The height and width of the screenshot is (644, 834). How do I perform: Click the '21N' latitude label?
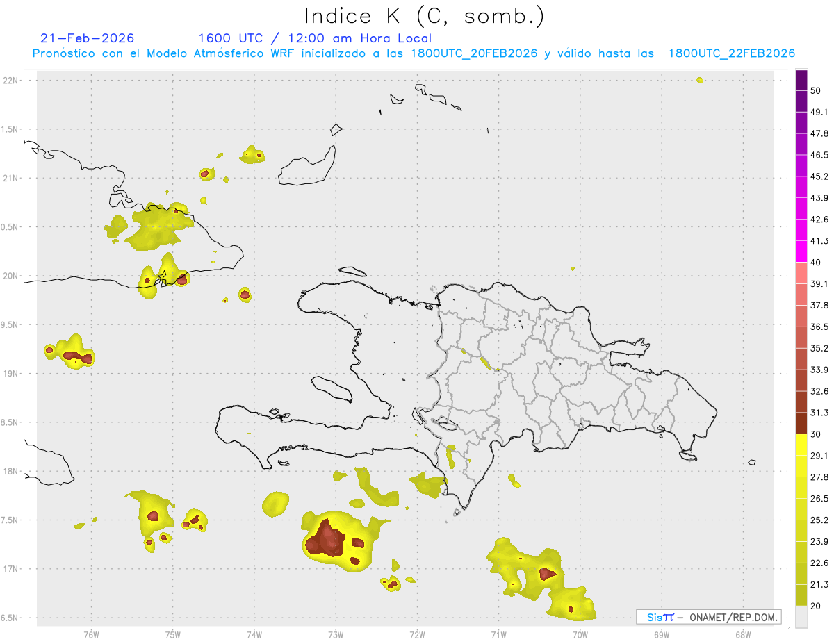pos(10,178)
